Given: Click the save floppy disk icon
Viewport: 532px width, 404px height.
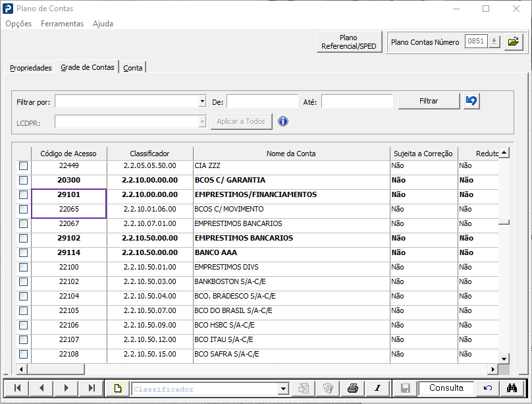Looking at the screenshot, I should click(405, 388).
